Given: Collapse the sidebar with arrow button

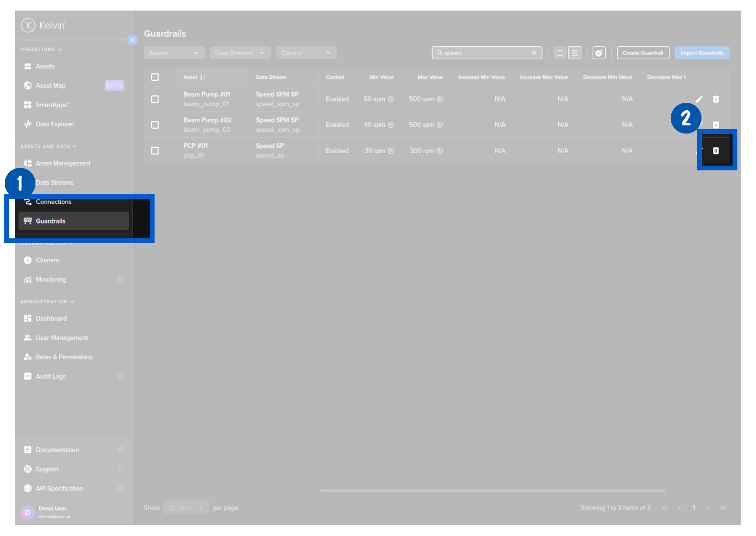Looking at the screenshot, I should coord(133,40).
